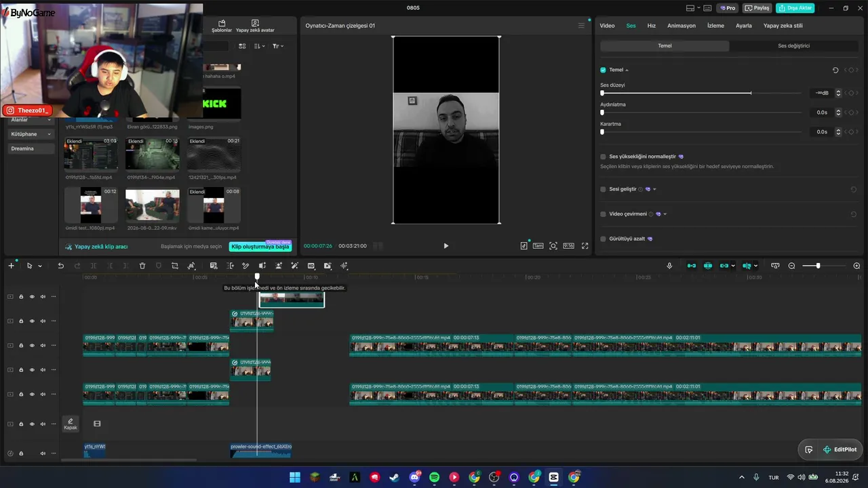Open the EditPilot assistant button
Screen dimensions: 868x488
[x=840, y=449]
